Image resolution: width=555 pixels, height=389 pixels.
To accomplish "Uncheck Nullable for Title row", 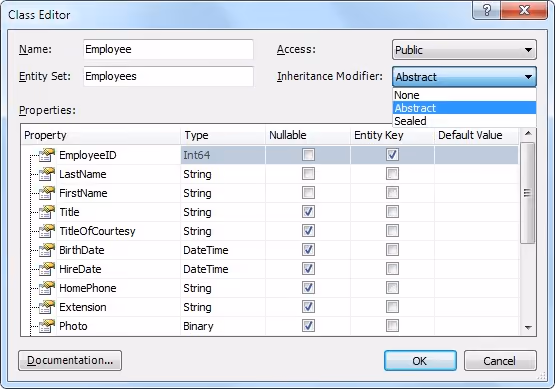I will point(308,212).
